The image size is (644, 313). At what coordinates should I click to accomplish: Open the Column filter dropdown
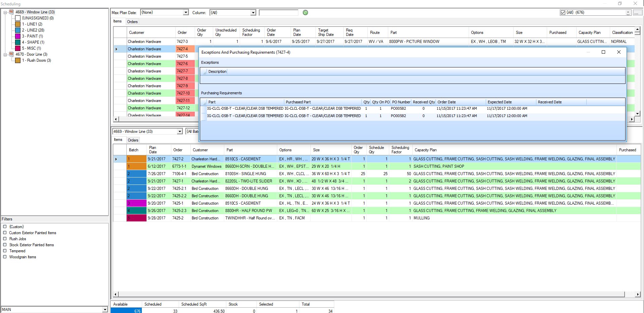click(253, 12)
